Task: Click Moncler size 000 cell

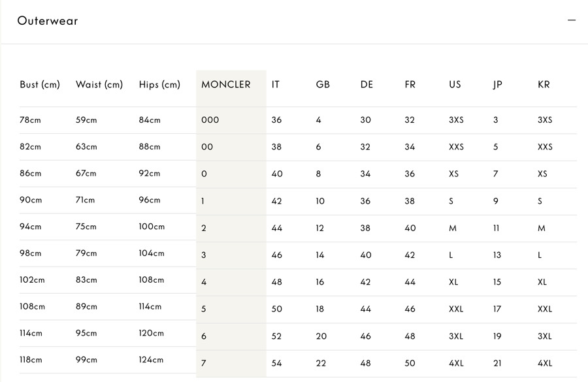Action: click(210, 120)
